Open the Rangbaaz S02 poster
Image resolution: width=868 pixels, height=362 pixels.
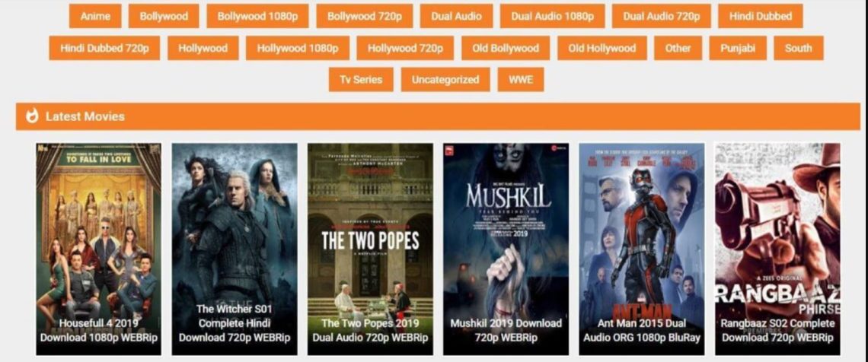tap(777, 249)
